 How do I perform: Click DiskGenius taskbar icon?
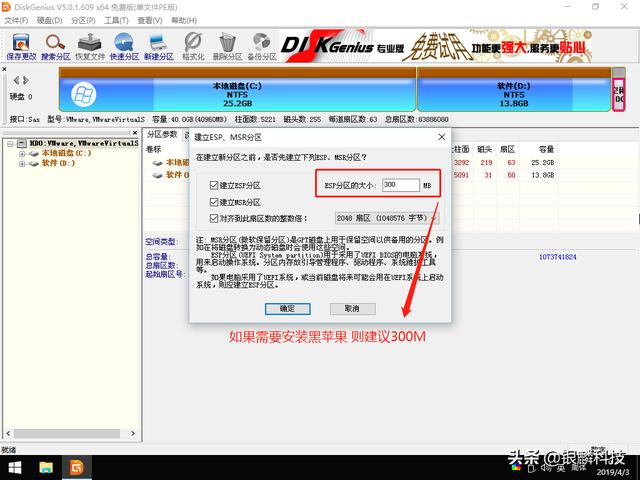pyautogui.click(x=76, y=467)
